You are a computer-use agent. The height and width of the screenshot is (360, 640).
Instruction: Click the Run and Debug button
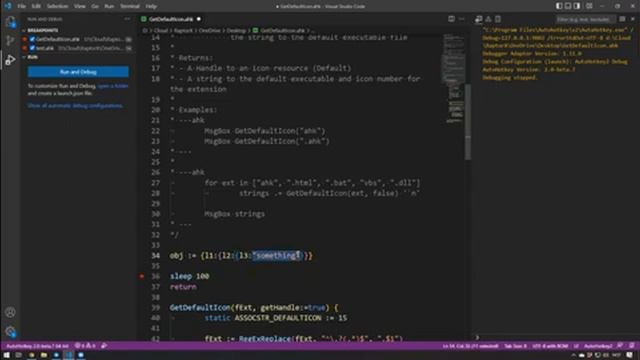point(78,72)
